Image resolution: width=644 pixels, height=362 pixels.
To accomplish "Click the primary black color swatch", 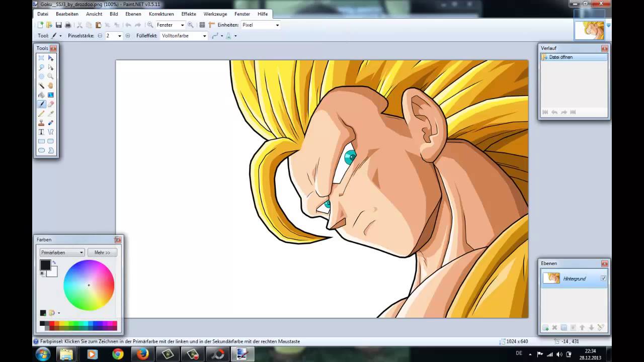I will pyautogui.click(x=45, y=265).
